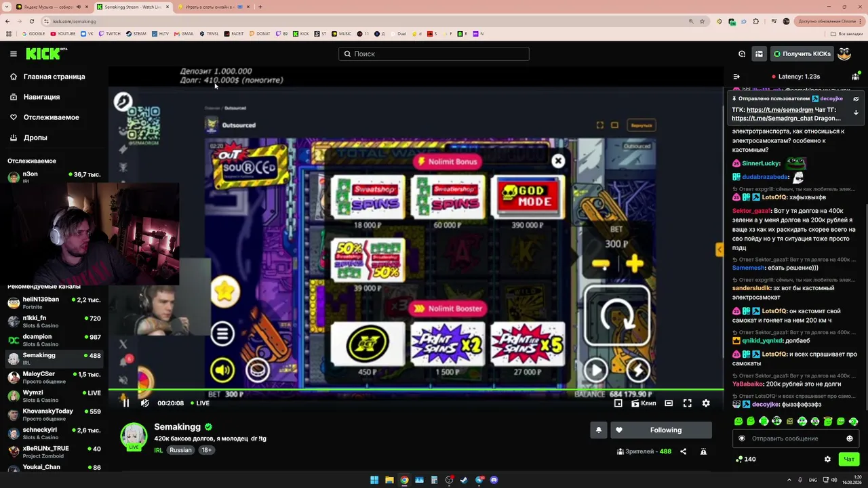Send the message with Чат button
The width and height of the screenshot is (868, 488).
tap(848, 459)
